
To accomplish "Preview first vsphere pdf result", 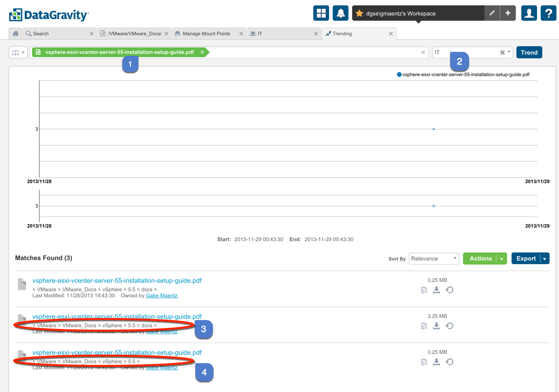I will [x=424, y=290].
